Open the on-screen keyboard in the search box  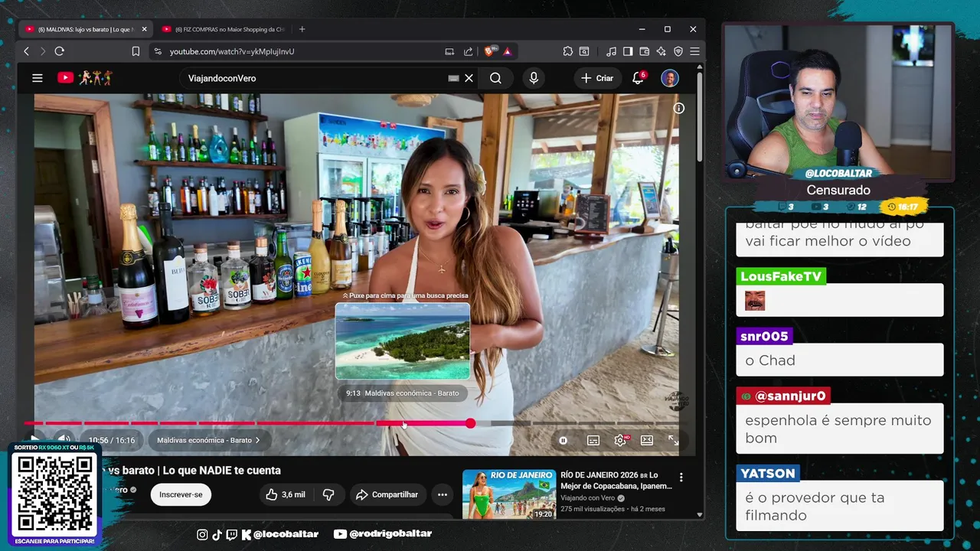(x=453, y=78)
